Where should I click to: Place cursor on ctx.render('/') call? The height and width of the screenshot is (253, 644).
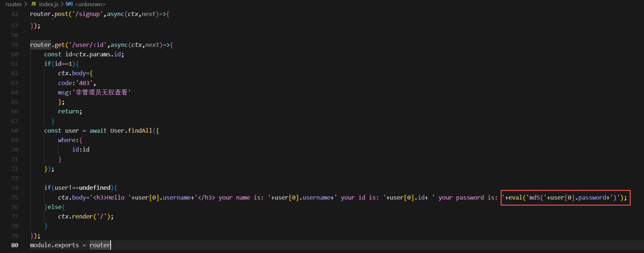(x=85, y=216)
